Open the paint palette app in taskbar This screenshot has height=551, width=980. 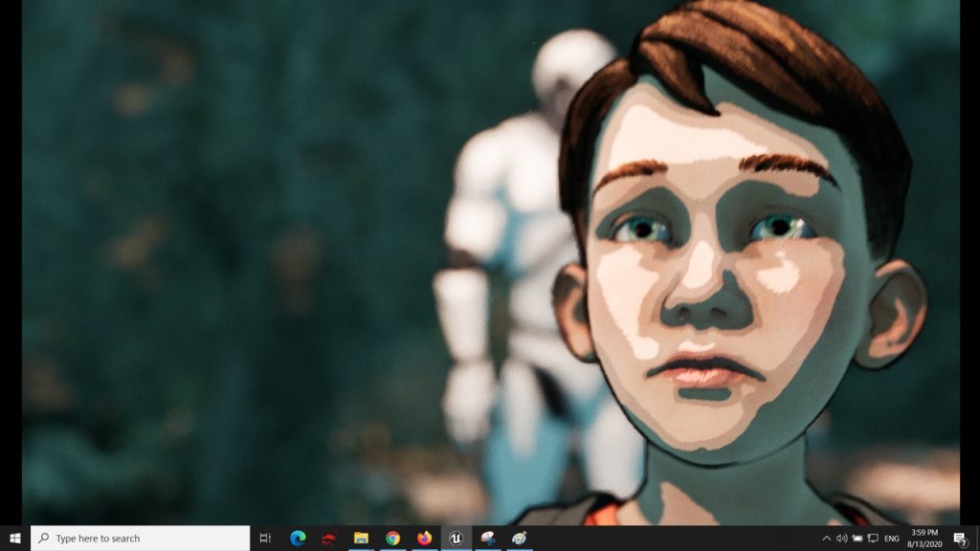[x=487, y=539]
